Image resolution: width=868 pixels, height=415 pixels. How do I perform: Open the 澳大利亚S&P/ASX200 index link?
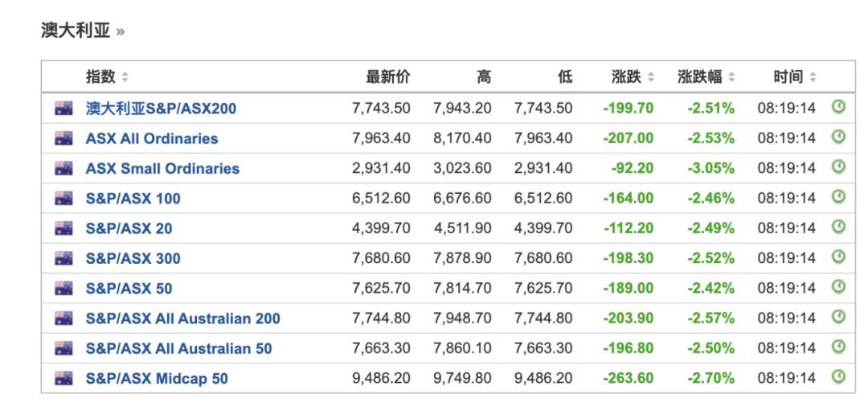pos(161,109)
